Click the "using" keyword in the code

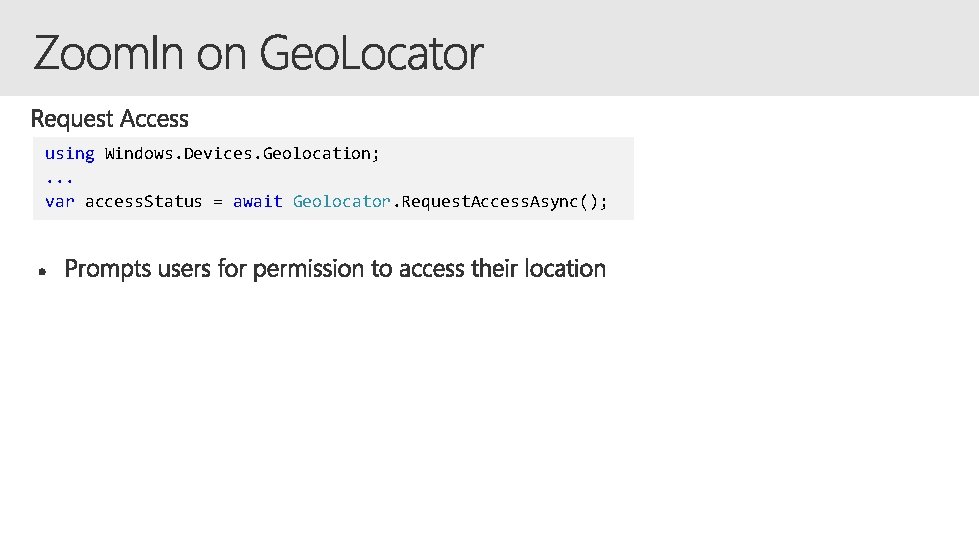click(x=69, y=153)
